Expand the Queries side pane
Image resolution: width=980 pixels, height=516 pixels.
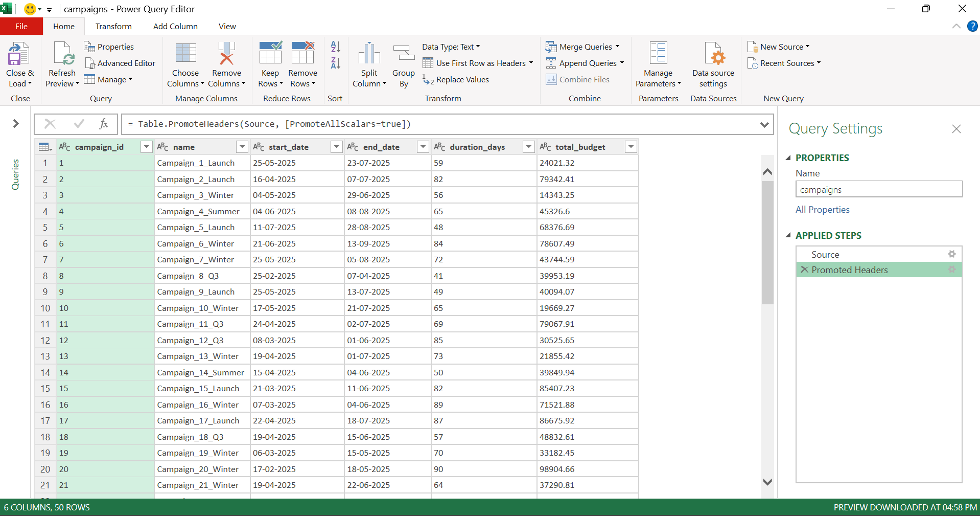click(16, 124)
